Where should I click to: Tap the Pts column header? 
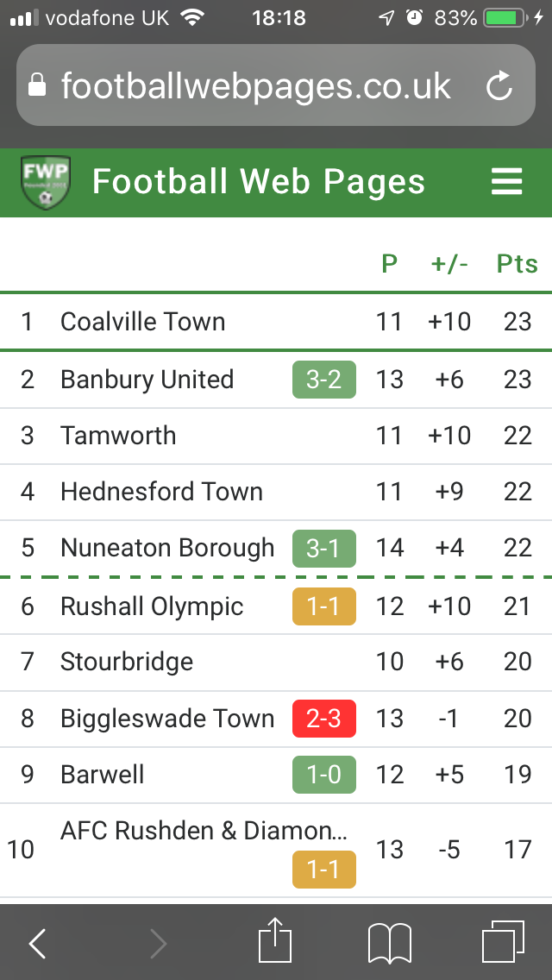[517, 264]
